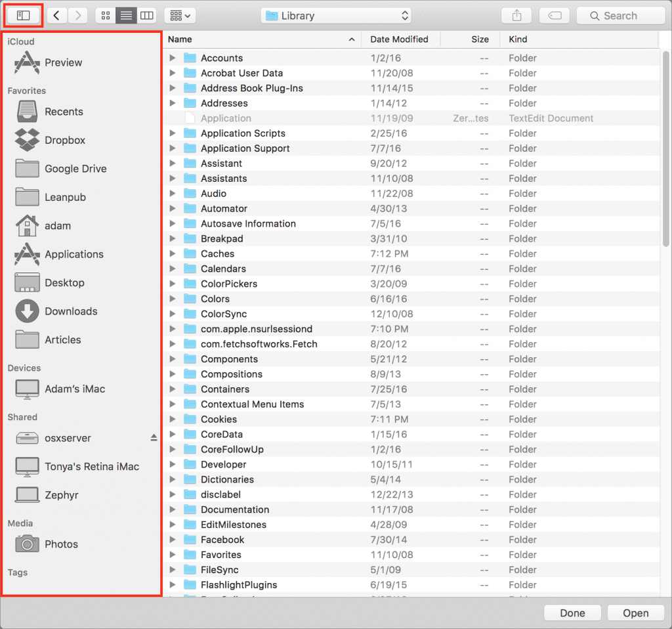Eject the osxserver shared volume
Viewport: 672px width, 629px height.
pyautogui.click(x=154, y=438)
